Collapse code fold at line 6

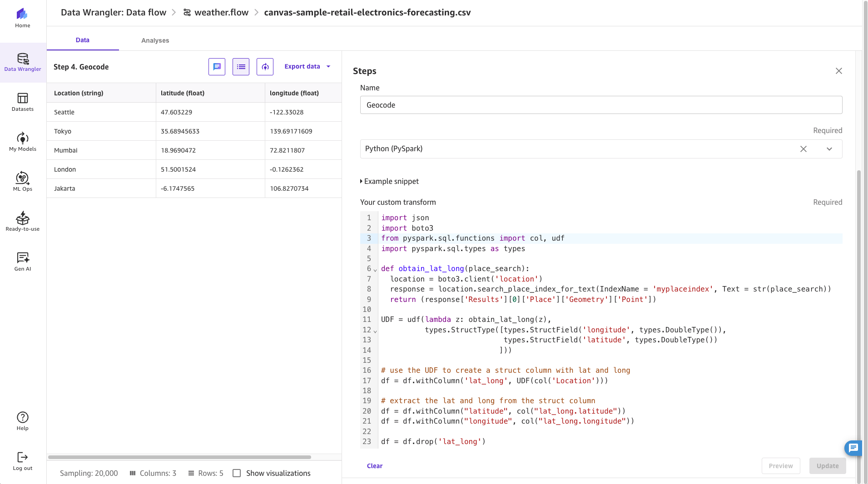click(375, 270)
